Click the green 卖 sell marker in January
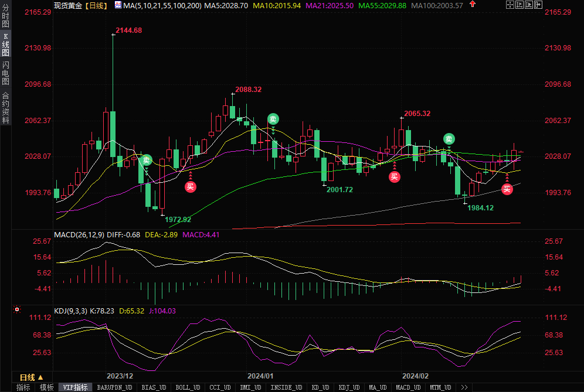Image resolution: width=584 pixels, height=392 pixels. [x=273, y=119]
